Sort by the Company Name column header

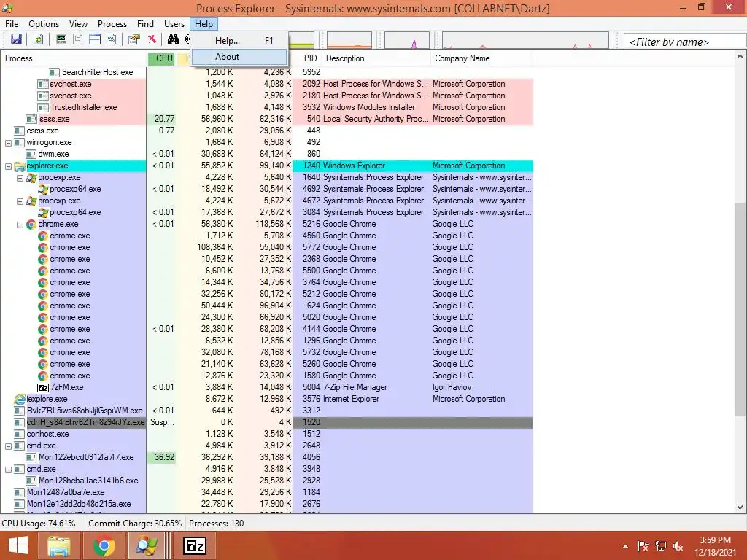[x=481, y=58]
